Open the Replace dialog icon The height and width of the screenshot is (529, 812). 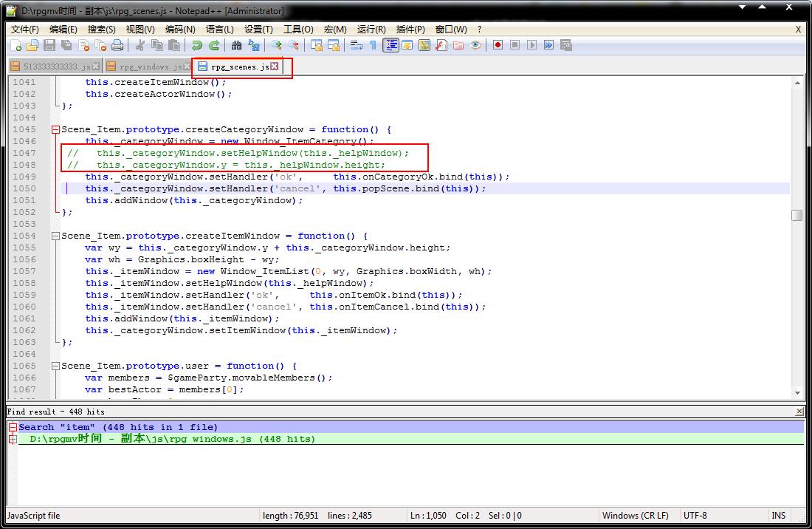point(254,46)
